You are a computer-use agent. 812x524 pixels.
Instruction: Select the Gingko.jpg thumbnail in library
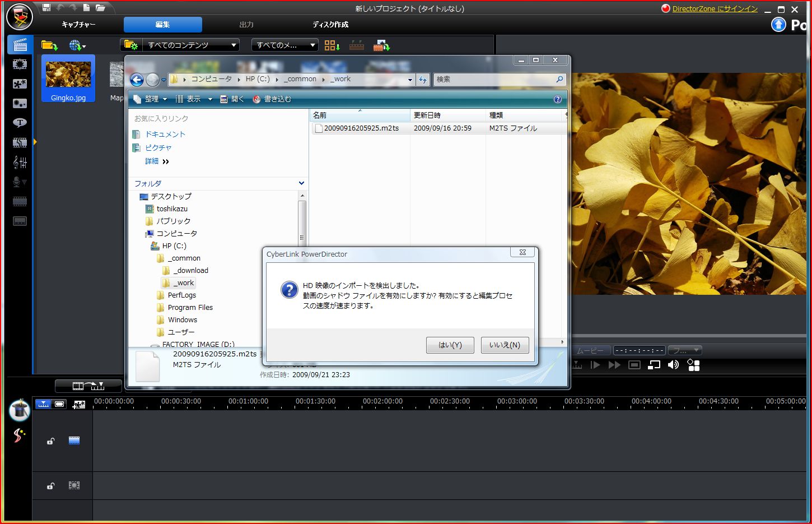point(68,78)
